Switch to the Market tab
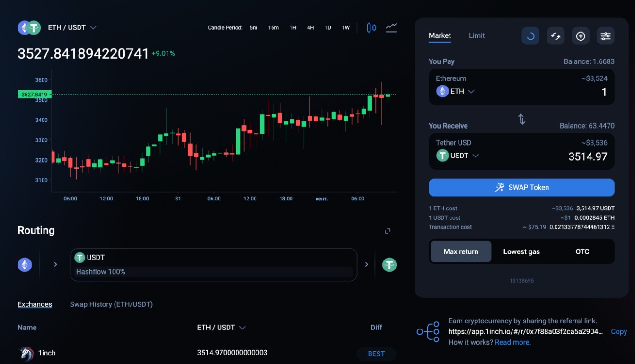 440,35
